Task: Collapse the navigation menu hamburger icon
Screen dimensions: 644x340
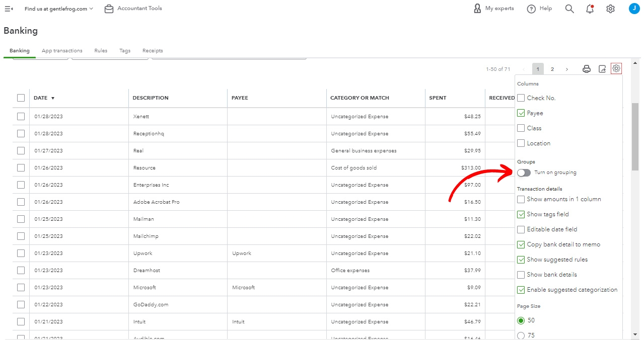Action: [x=9, y=9]
